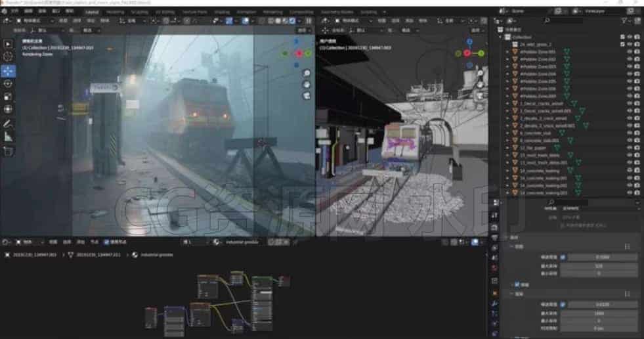Select the Add Cube tool
This screenshot has width=644, height=339.
pos(8,151)
